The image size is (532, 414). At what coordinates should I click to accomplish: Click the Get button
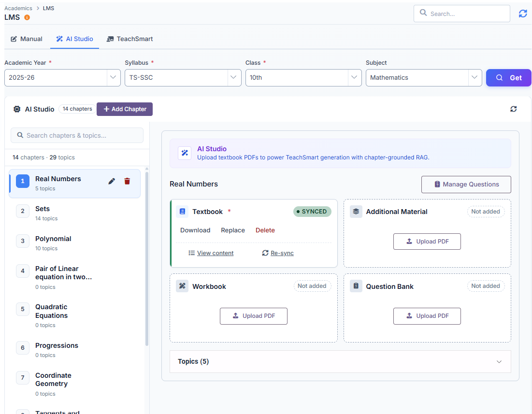tap(509, 78)
